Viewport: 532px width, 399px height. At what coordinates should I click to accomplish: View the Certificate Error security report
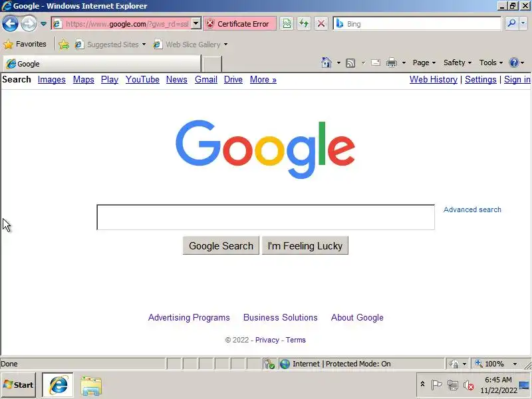click(x=239, y=24)
